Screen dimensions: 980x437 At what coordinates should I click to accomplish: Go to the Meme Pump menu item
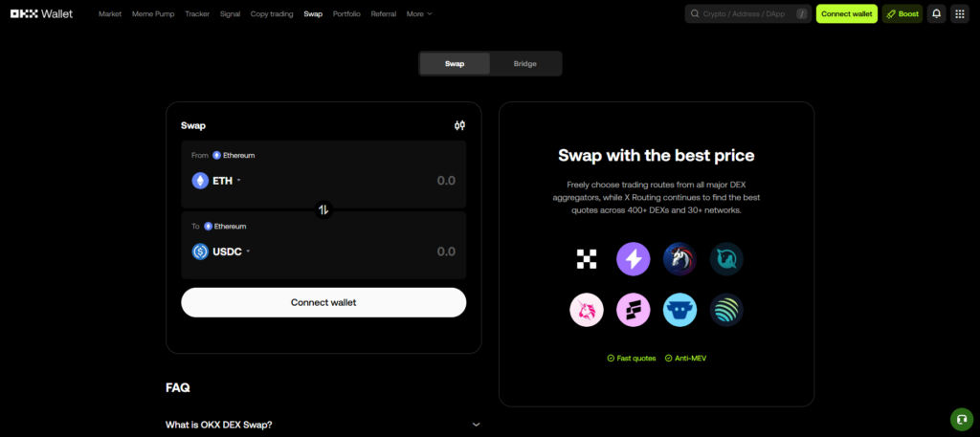(x=152, y=14)
